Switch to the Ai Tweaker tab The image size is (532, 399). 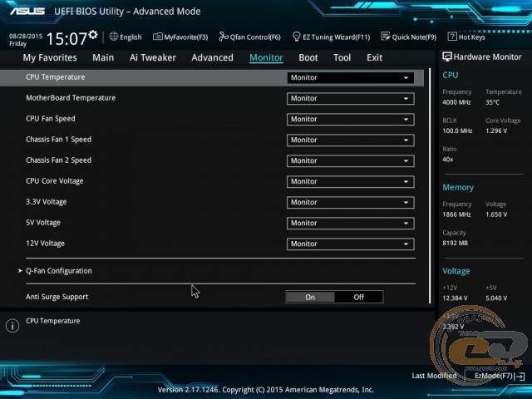tap(153, 57)
